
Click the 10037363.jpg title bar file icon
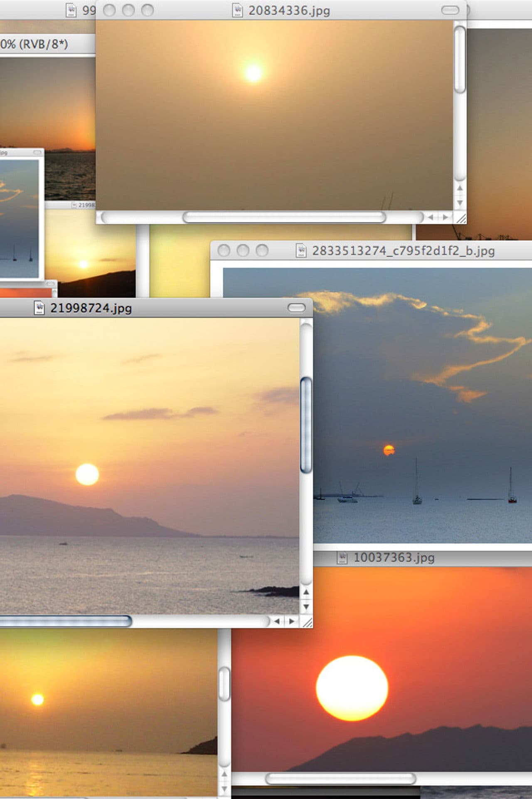(x=342, y=558)
